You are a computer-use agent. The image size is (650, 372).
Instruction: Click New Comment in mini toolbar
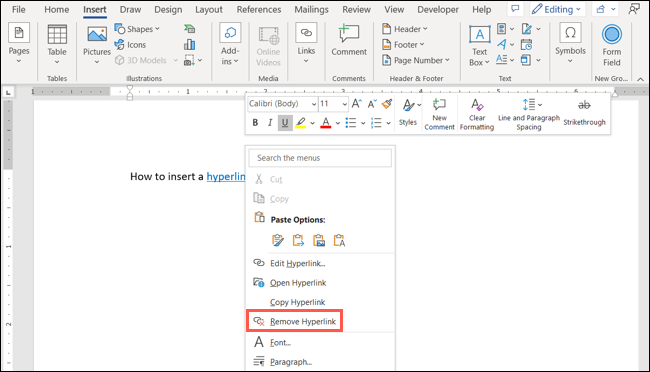pos(439,114)
